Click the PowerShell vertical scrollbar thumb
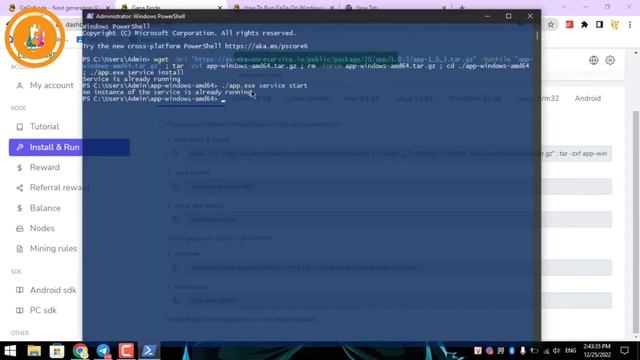Viewport: 640px width, 360px height. click(x=537, y=36)
